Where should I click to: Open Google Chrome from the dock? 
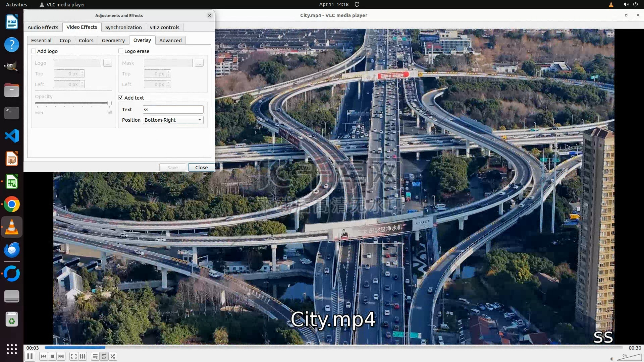tap(12, 204)
